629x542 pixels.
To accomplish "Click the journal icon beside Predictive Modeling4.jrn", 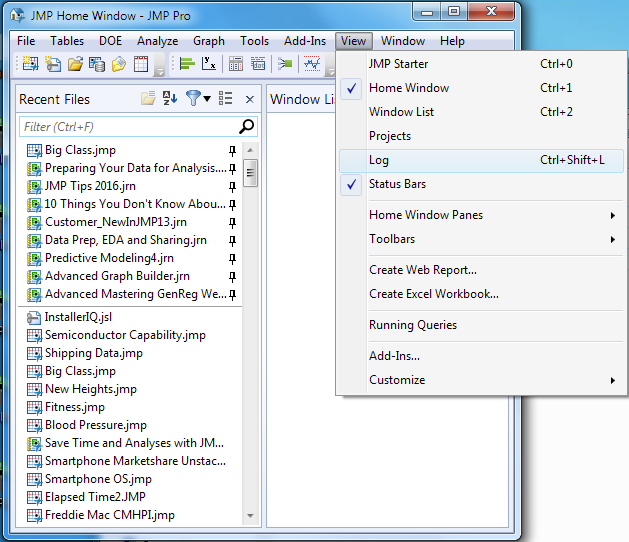I will coord(34,259).
